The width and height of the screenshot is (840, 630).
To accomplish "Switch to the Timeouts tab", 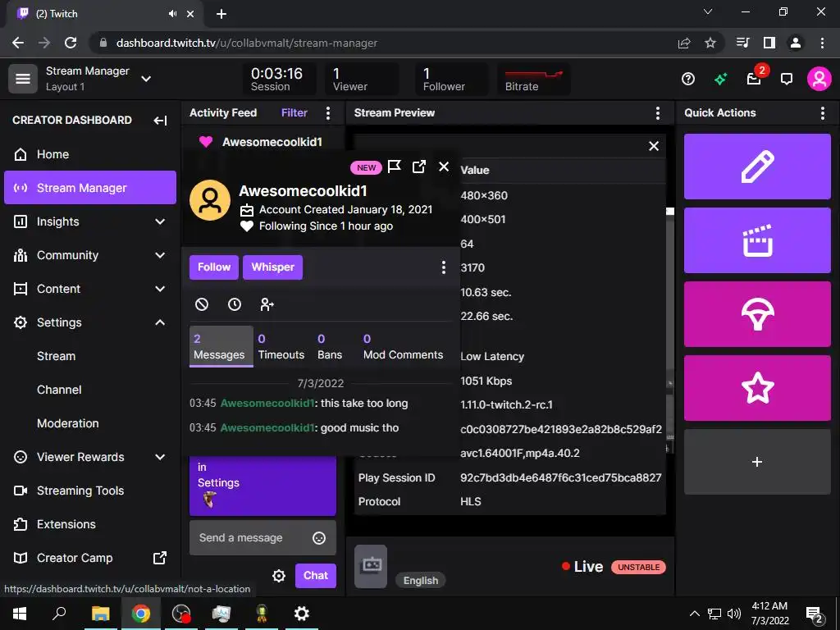I will coord(281,347).
